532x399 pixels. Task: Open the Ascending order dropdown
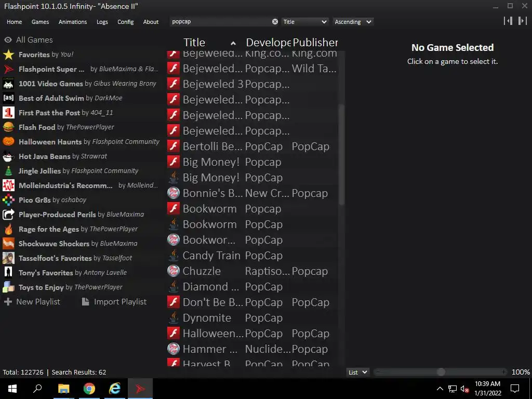[353, 22]
